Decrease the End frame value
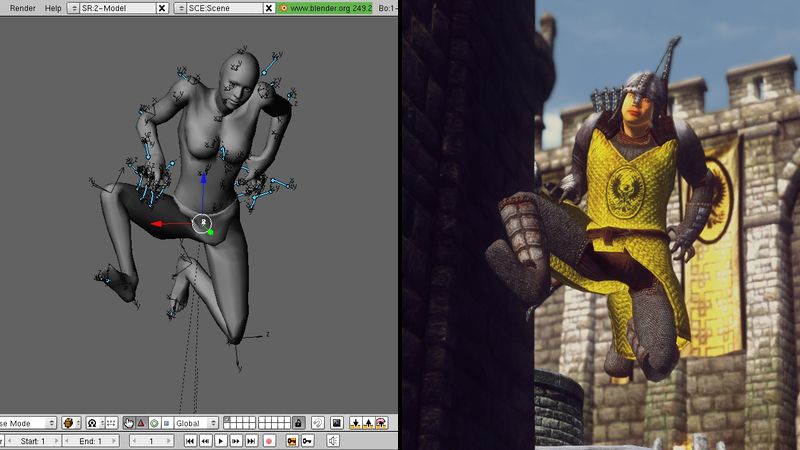800x450 pixels. coord(67,441)
